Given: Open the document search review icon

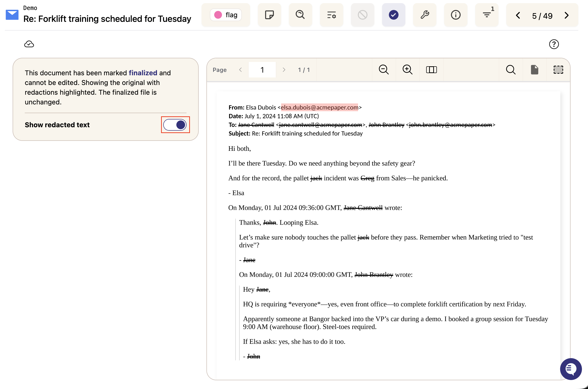Looking at the screenshot, I should (x=300, y=15).
